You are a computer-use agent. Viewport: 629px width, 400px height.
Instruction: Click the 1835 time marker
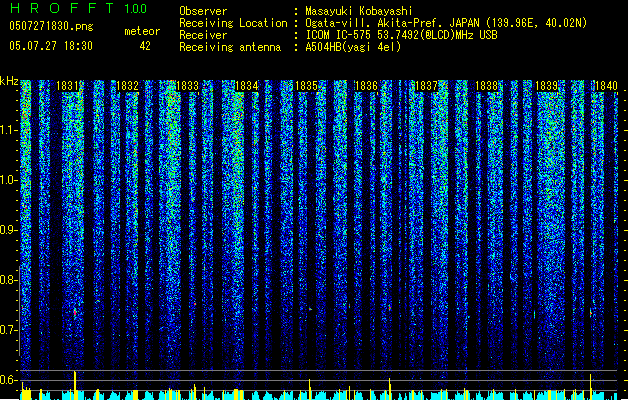point(306,85)
